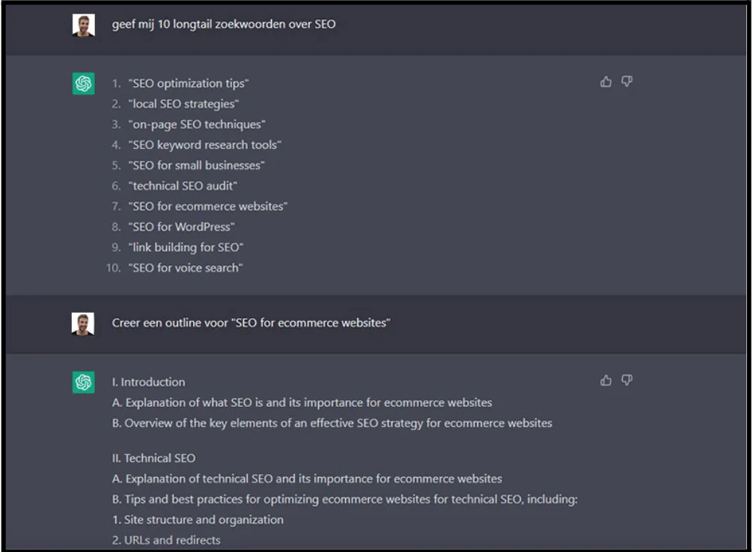Click the 'I. Introduction' outline heading
The image size is (756, 552).
[x=148, y=382]
